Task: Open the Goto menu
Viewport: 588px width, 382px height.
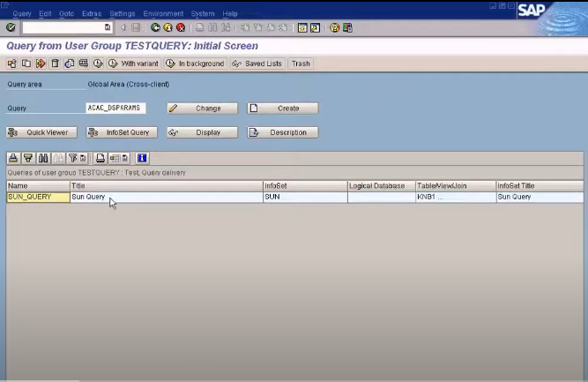Action: 66,13
